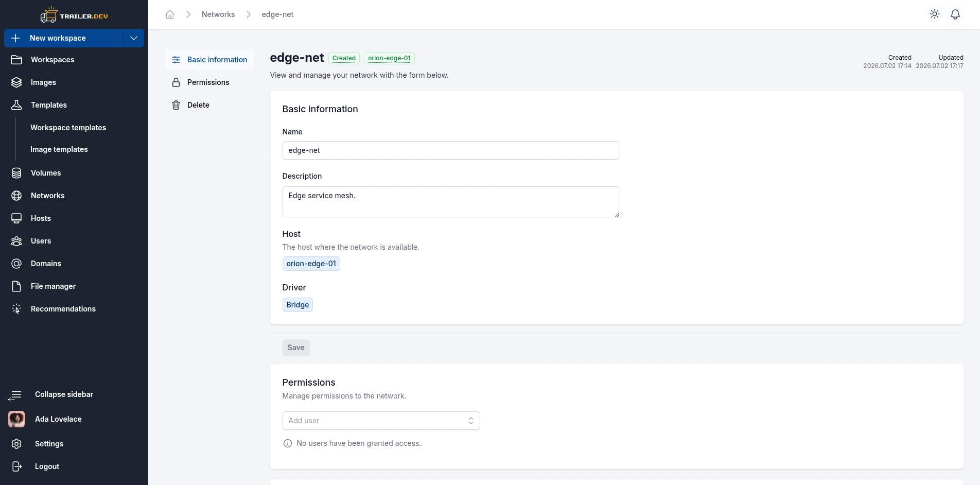Go to the home breadcrumb icon
Screen dimensions: 980x485
(x=170, y=14)
